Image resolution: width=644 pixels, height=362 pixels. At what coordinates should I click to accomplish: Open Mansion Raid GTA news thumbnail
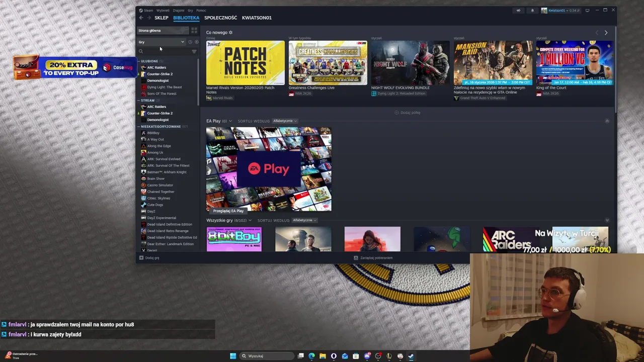493,63
